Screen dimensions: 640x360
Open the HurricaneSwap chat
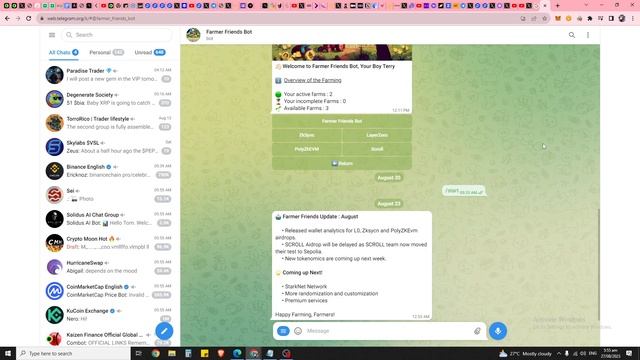109,267
